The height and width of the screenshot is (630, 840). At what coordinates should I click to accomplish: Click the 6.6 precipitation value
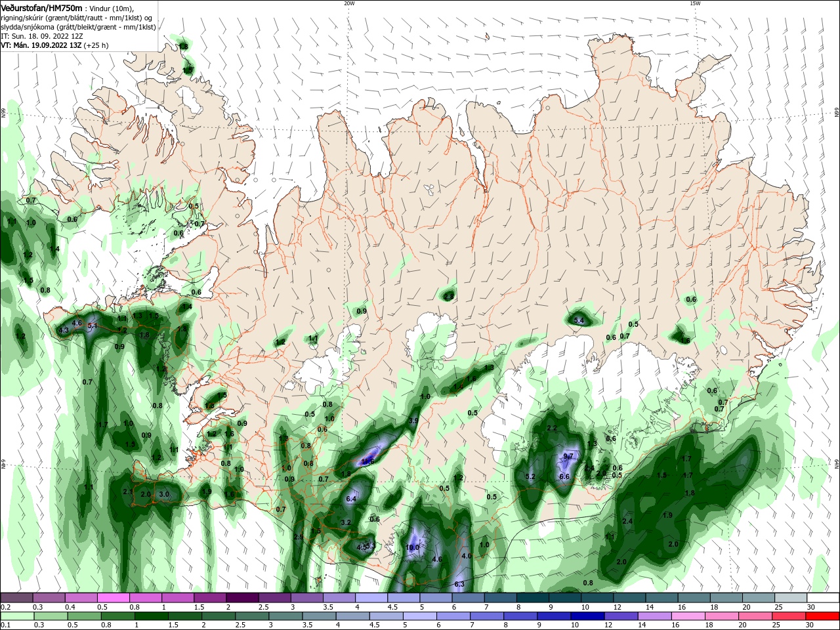point(564,476)
